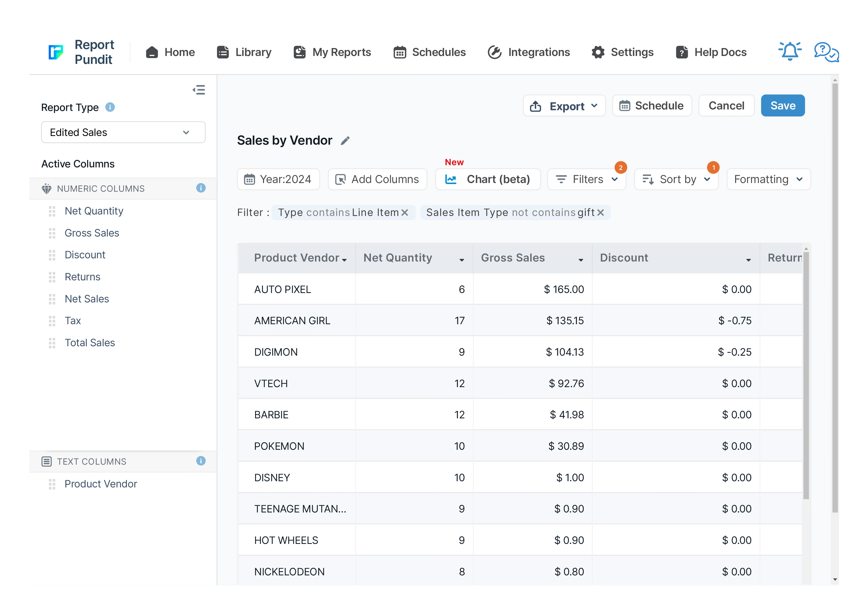The image size is (868, 614).
Task: Grab the drag handle next to Gross Sales
Action: tap(52, 233)
